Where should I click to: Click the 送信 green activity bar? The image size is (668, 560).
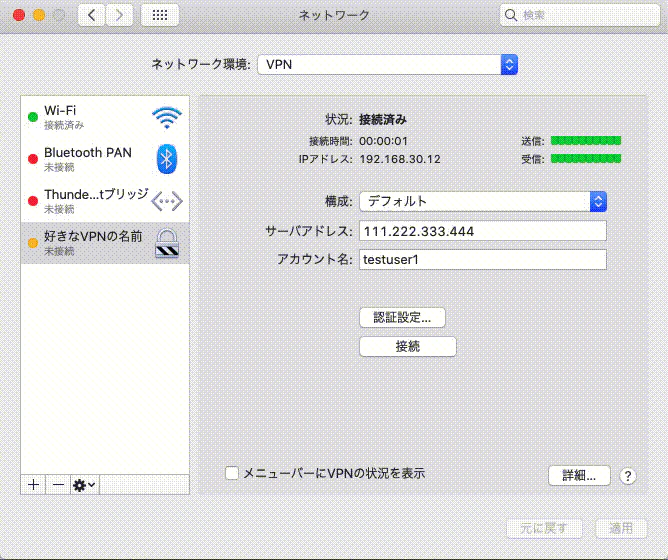point(586,141)
